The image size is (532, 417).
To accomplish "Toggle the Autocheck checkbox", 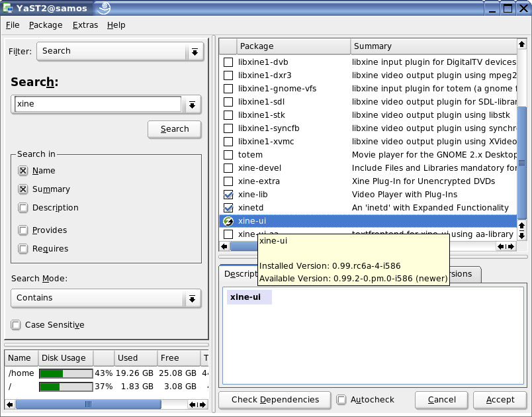I will point(341,400).
